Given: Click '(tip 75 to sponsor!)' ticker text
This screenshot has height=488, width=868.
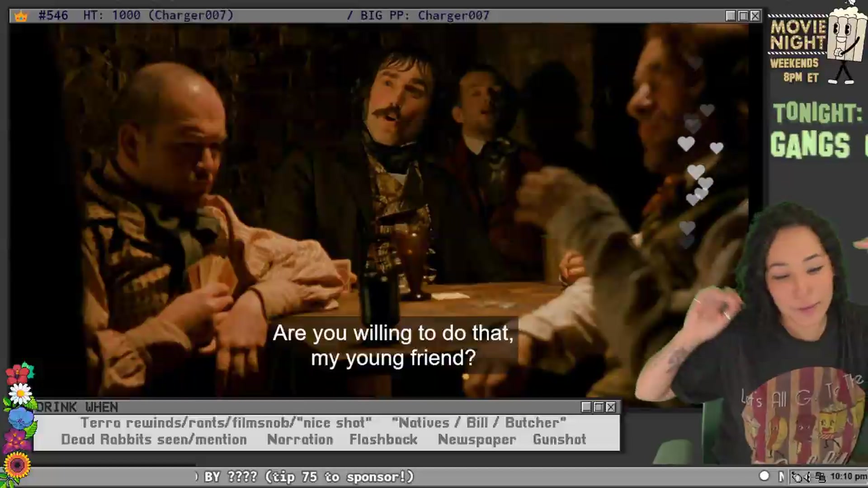Looking at the screenshot, I should coord(340,477).
